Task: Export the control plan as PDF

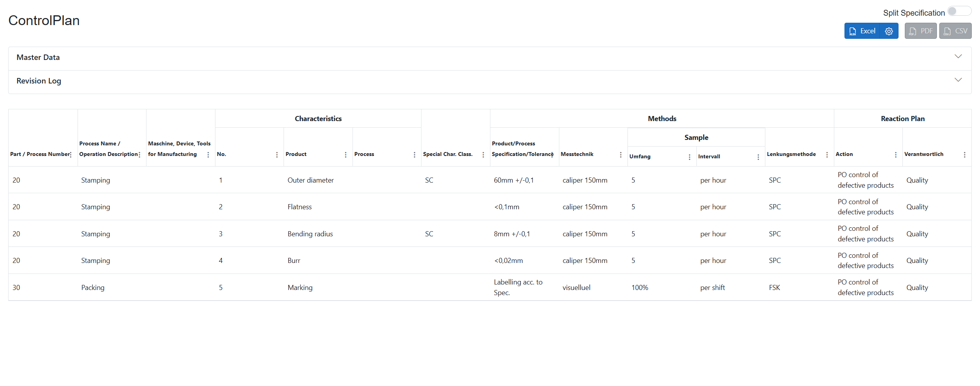Action: (x=920, y=31)
